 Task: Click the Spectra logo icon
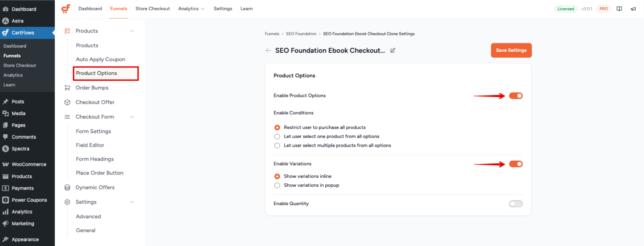[x=5, y=148]
